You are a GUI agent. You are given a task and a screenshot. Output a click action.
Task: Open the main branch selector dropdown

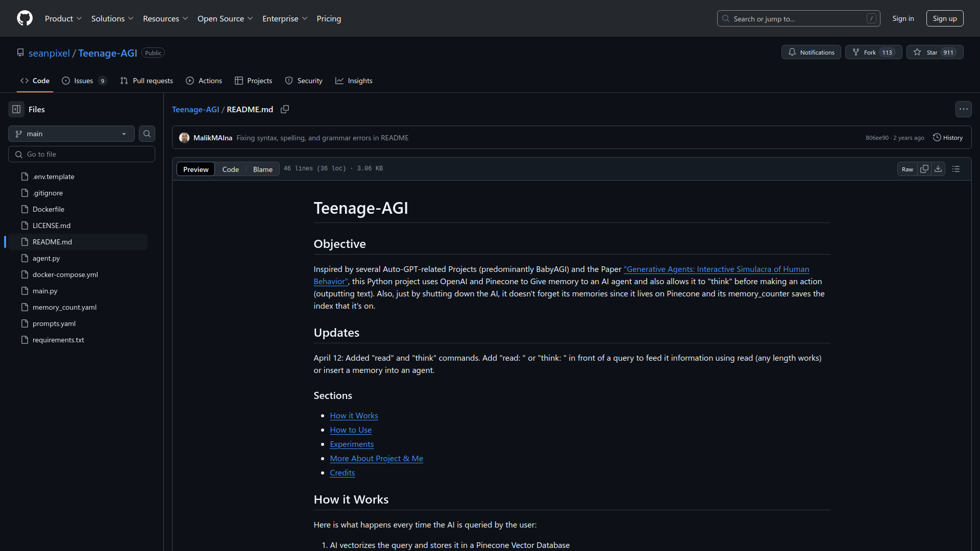(x=71, y=134)
